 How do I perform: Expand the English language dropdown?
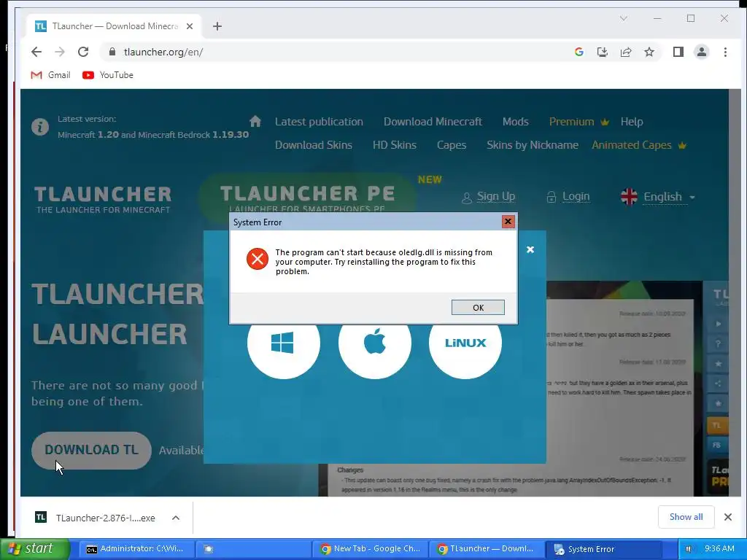coord(658,197)
